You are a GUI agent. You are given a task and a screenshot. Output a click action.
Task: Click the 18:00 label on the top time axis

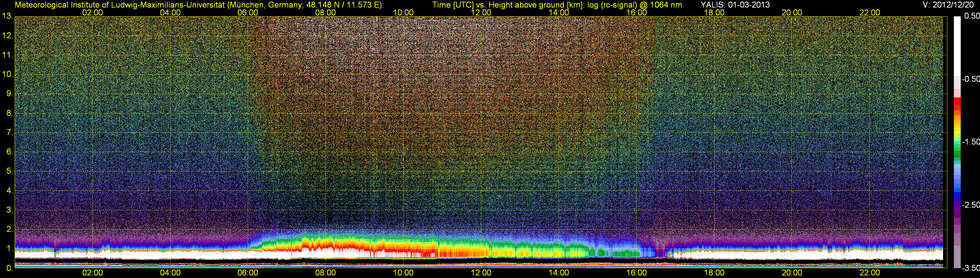[714, 12]
